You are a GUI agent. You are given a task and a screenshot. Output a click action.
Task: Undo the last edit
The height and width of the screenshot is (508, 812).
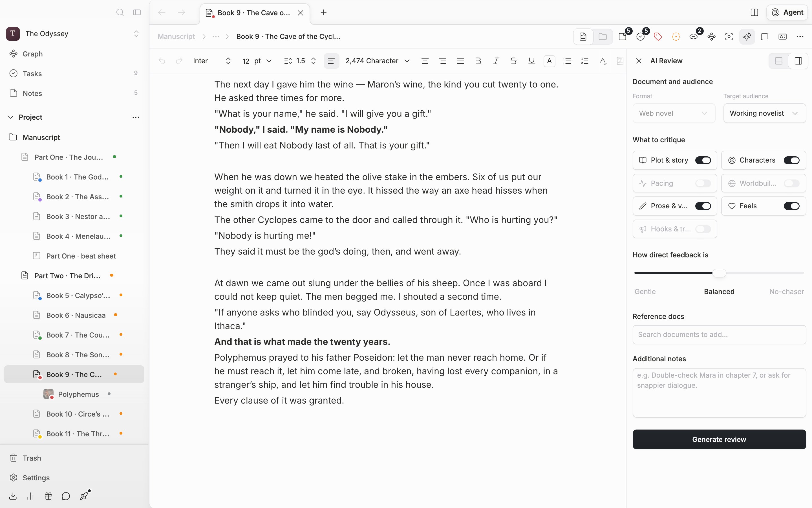(162, 61)
